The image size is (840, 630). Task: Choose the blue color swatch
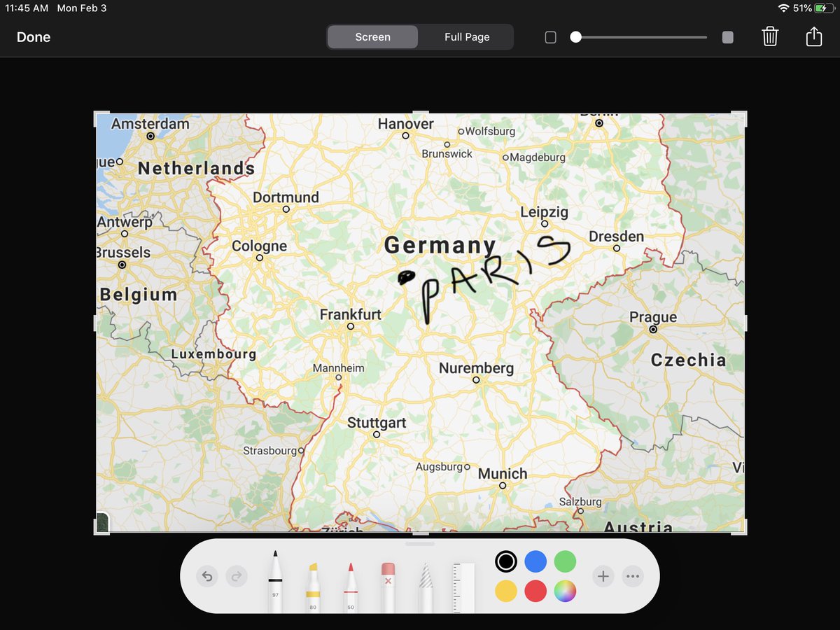[535, 561]
